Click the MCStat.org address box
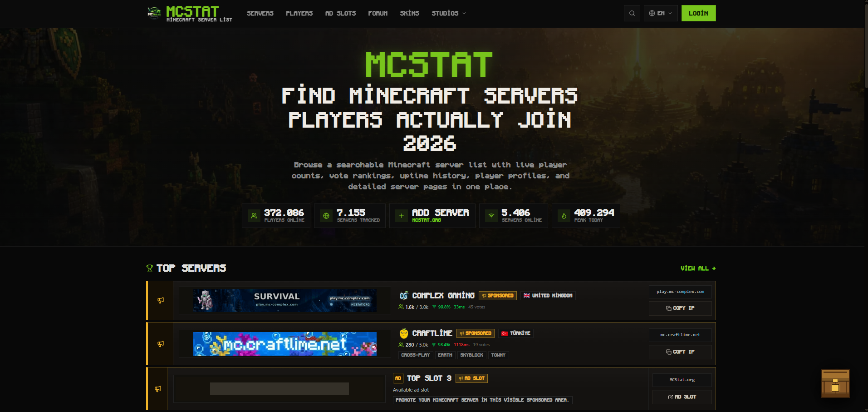The height and width of the screenshot is (412, 868). tap(682, 380)
